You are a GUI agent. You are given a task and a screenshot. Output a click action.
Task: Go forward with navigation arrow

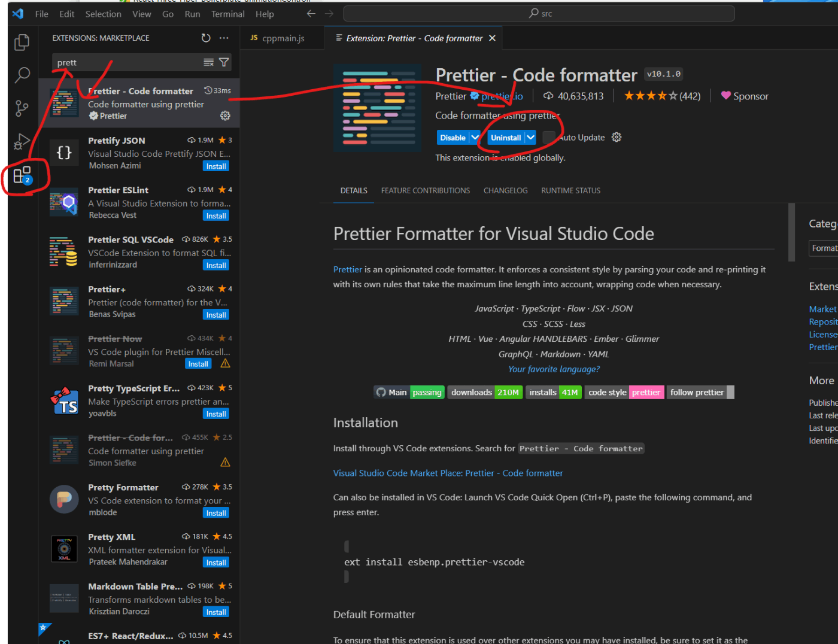point(329,13)
